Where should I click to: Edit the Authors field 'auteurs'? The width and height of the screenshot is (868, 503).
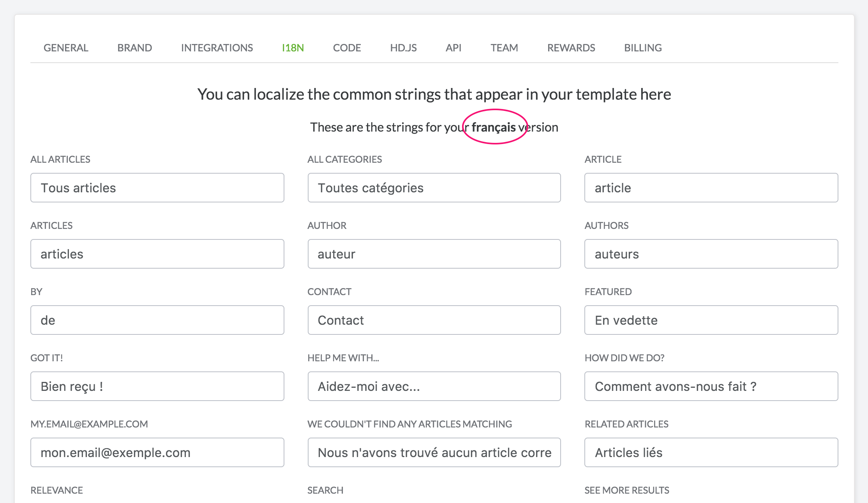tap(711, 254)
